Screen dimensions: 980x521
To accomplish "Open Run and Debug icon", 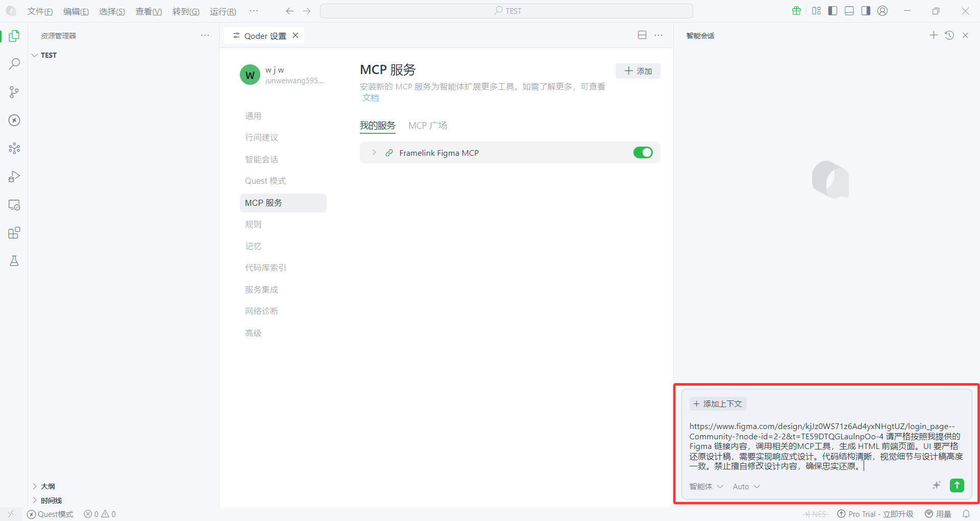I will pyautogui.click(x=14, y=177).
